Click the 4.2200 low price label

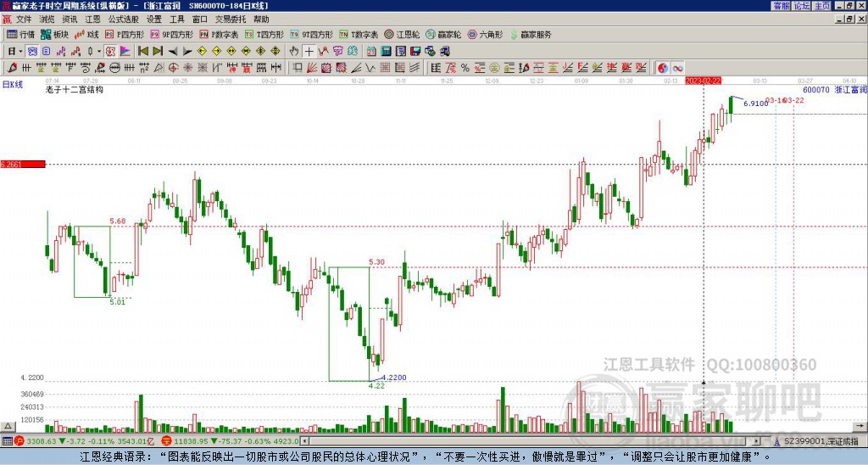(393, 378)
